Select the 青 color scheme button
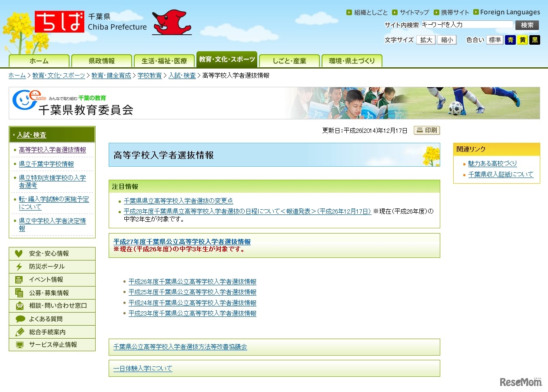 click(511, 40)
